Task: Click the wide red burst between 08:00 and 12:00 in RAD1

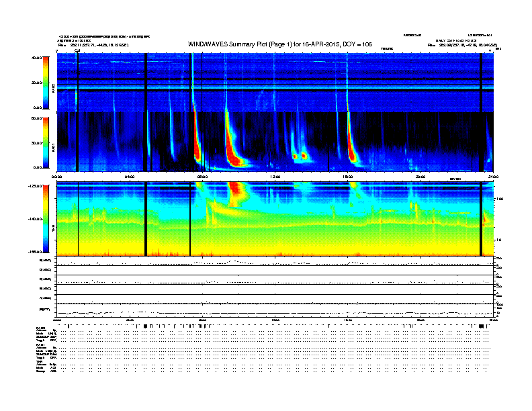Action: tap(232, 149)
